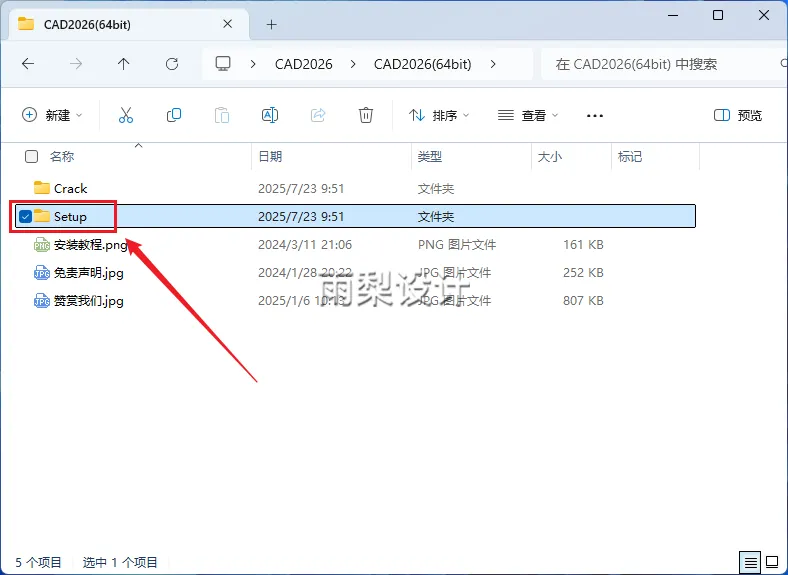Click the Crack folder icon
The height and width of the screenshot is (575, 788).
pos(42,188)
